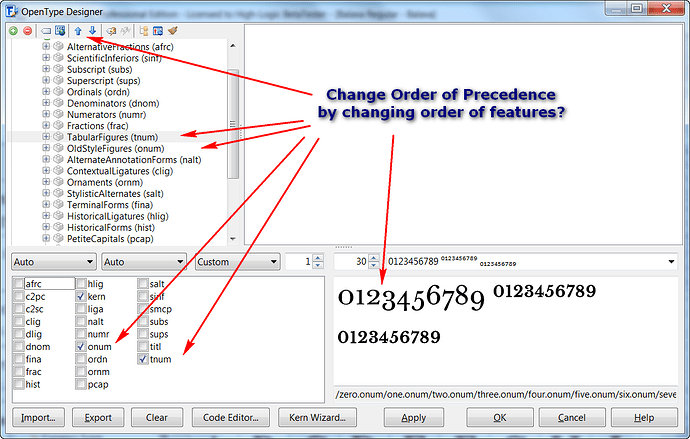The height and width of the screenshot is (439, 690).
Task: Click the rename tag icon in toolbar
Action: pyautogui.click(x=46, y=31)
